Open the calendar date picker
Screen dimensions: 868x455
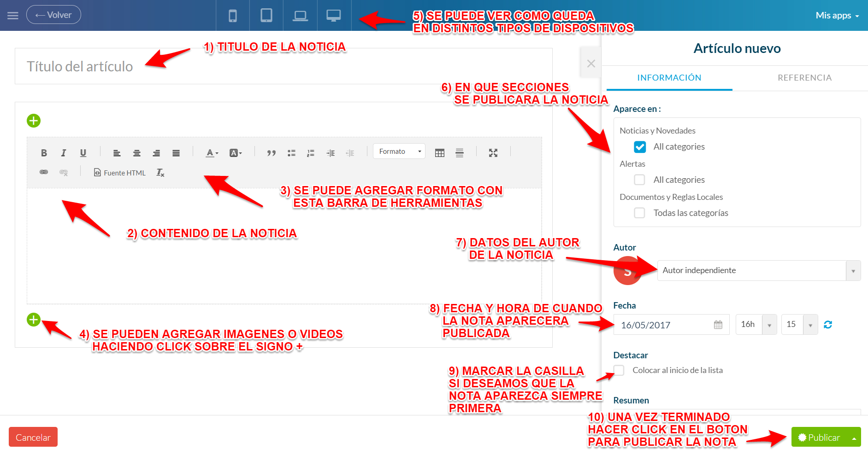tap(718, 325)
